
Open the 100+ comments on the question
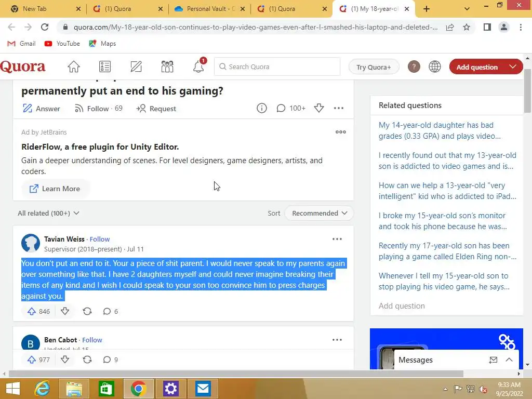(291, 108)
